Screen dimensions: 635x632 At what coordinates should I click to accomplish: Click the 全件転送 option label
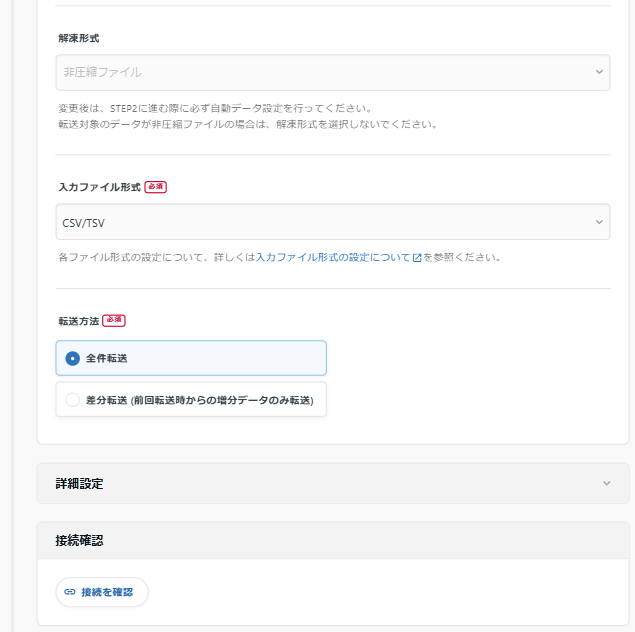tap(107, 358)
